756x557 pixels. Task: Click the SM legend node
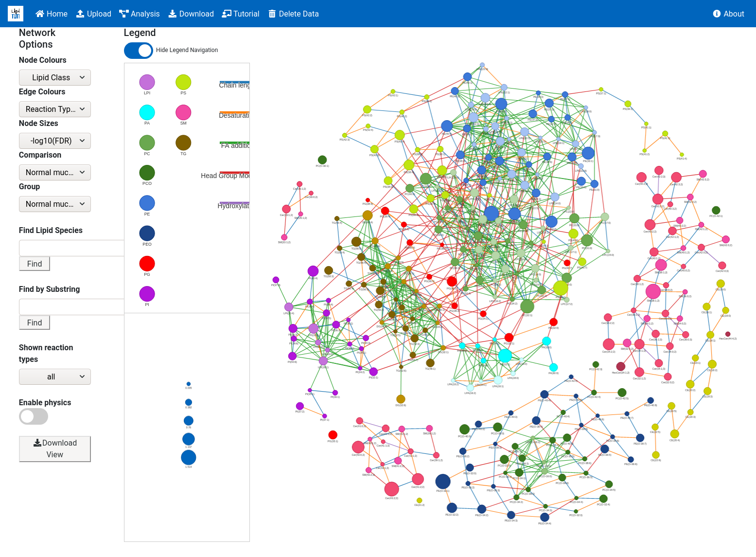point(183,112)
